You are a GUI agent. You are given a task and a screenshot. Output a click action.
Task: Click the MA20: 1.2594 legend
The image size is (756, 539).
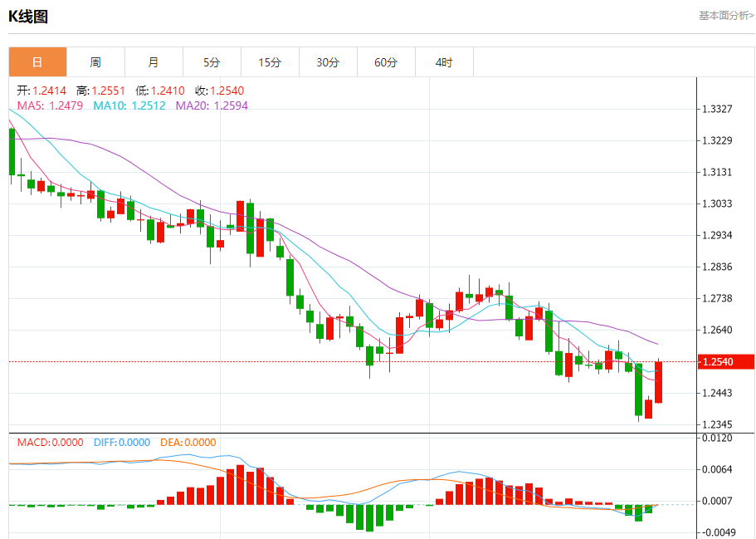point(212,105)
